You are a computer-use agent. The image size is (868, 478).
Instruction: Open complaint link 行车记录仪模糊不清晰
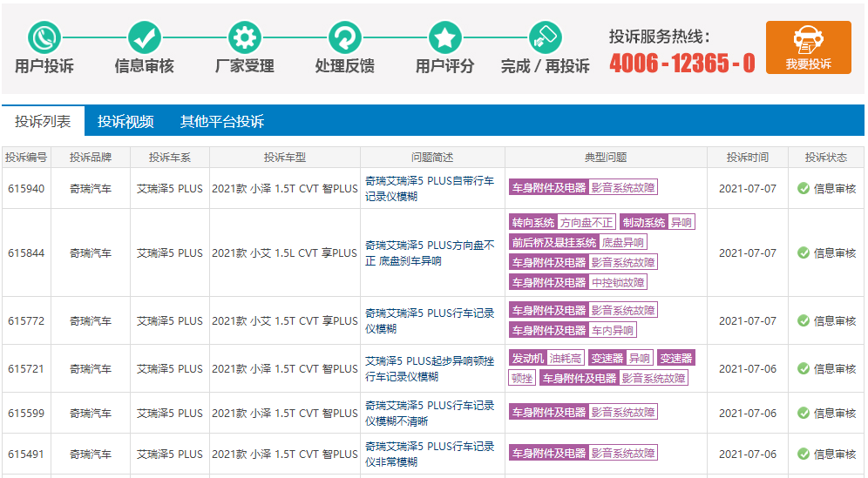point(430,414)
